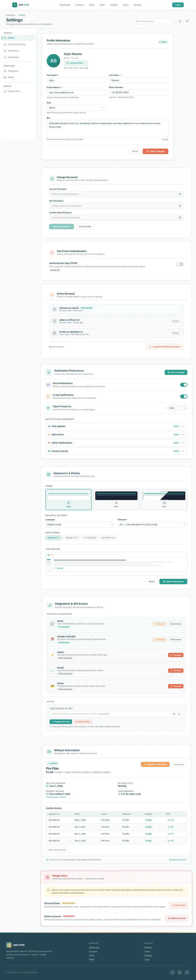Viewport: 196px width, 980px height.
Task: Click Upgrade to Business button
Action: click(155, 764)
